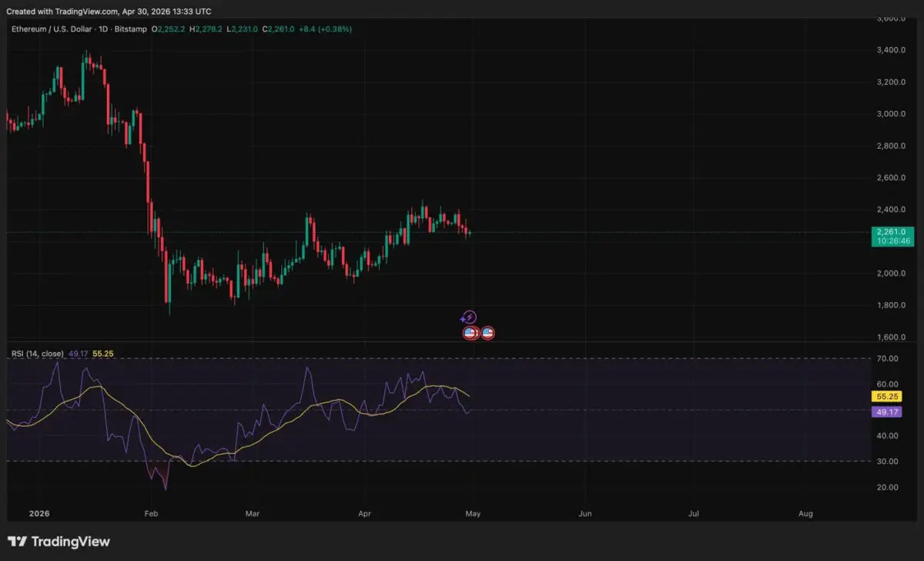Click the RSI 30.00 scale level

887,462
